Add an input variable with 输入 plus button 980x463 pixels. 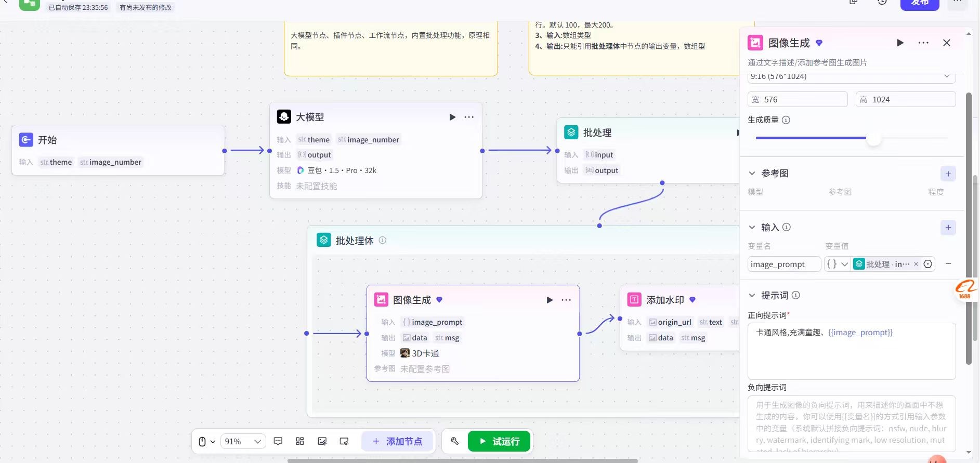948,228
